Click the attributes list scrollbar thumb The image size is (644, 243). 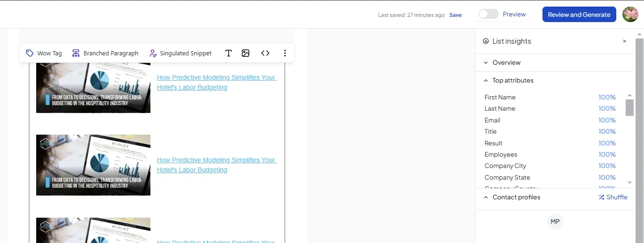(629, 107)
